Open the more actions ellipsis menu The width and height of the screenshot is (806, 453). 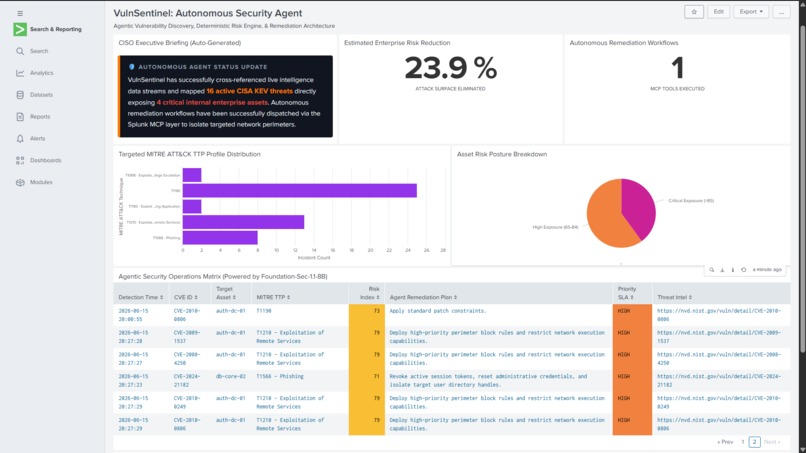[781, 12]
